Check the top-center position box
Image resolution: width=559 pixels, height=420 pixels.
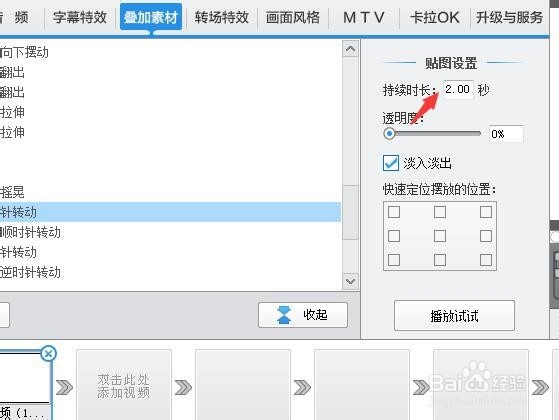pos(440,212)
